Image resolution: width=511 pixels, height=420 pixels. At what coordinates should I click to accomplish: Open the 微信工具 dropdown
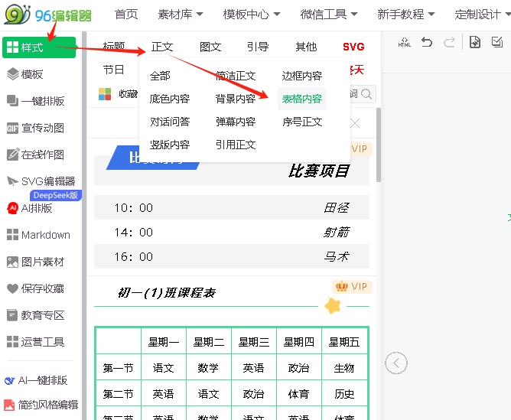pos(329,14)
